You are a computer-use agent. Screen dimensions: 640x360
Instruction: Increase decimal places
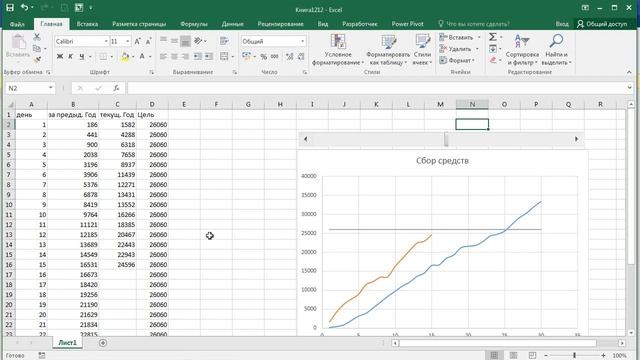[x=289, y=56]
